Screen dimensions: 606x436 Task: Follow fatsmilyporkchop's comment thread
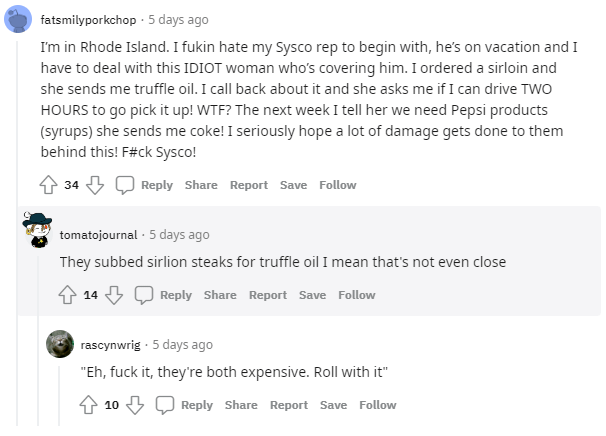(338, 185)
